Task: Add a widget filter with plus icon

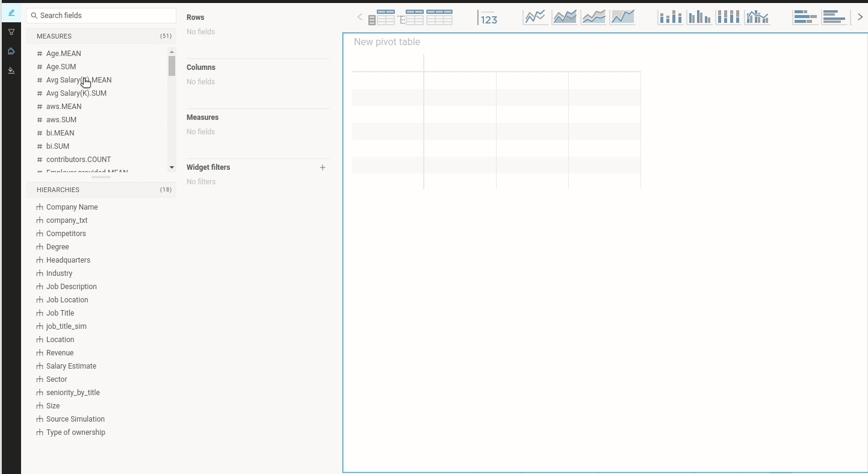Action: [323, 167]
